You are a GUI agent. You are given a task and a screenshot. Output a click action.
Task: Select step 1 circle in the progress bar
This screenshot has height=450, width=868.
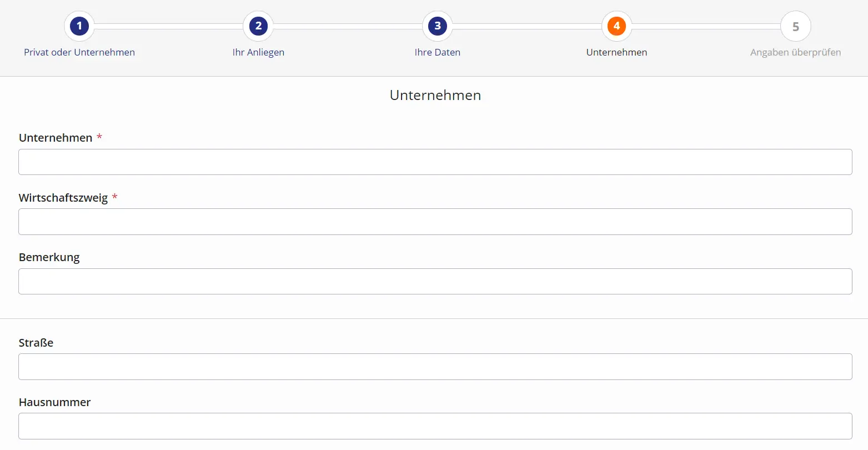(79, 26)
